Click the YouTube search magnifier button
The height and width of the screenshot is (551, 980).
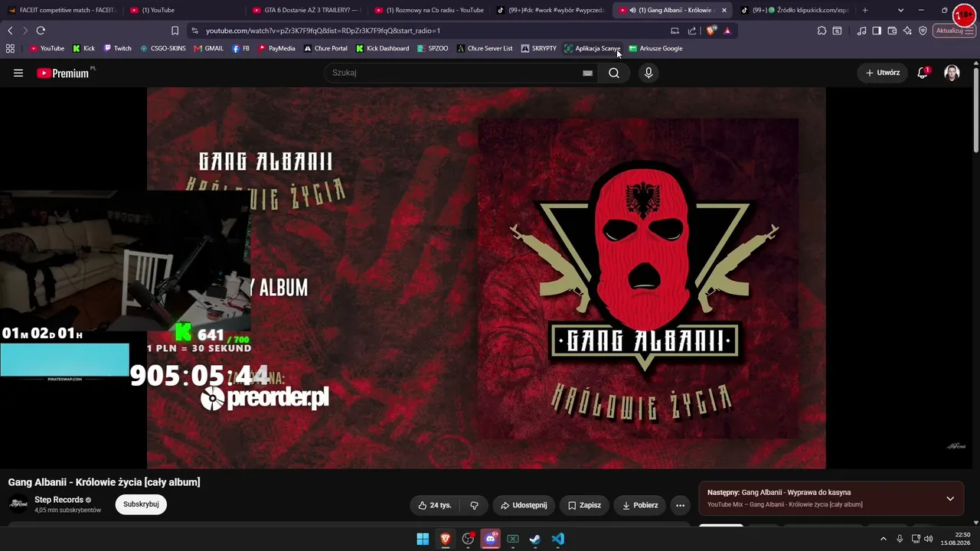tap(614, 73)
